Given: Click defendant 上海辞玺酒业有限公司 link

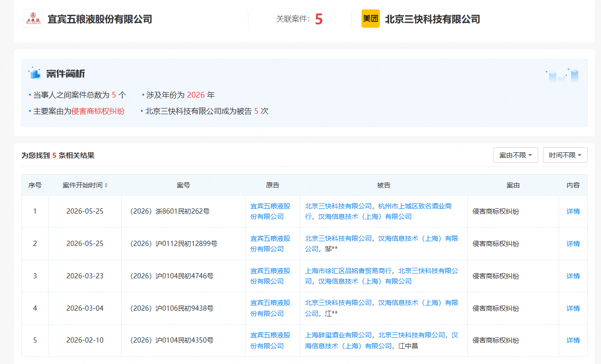Looking at the screenshot, I should [338, 335].
